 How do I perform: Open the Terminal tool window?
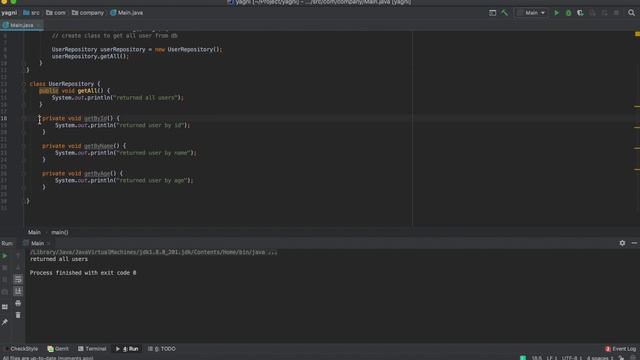[x=92, y=349]
